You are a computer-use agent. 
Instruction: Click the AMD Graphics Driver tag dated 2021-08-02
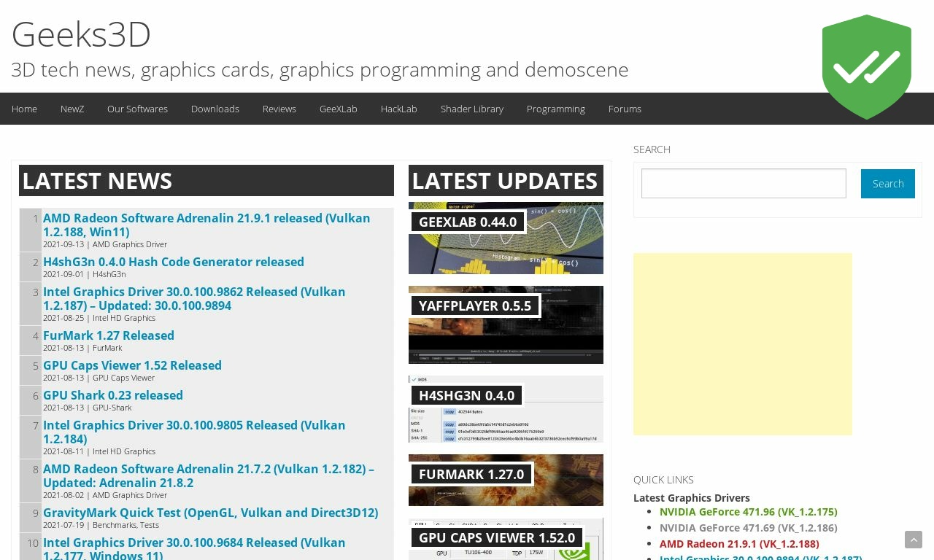click(130, 495)
